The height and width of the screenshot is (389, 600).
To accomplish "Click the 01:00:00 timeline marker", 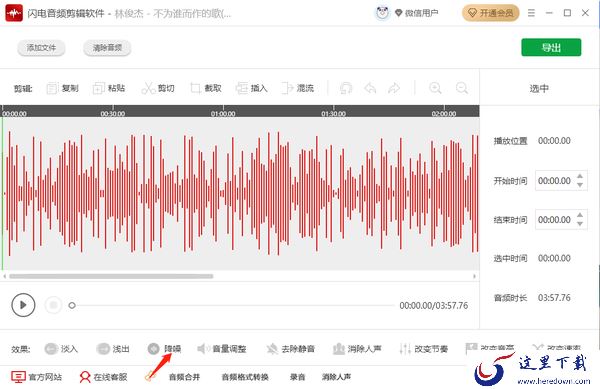I will [x=223, y=114].
